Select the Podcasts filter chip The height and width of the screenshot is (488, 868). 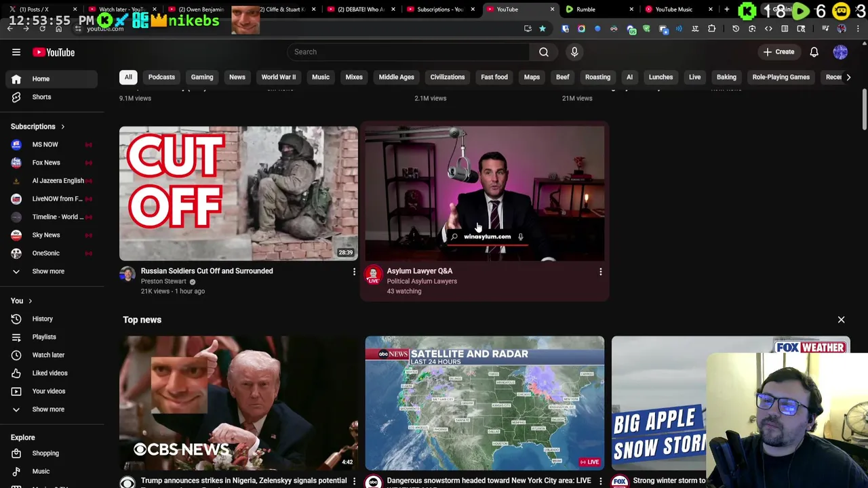(161, 77)
